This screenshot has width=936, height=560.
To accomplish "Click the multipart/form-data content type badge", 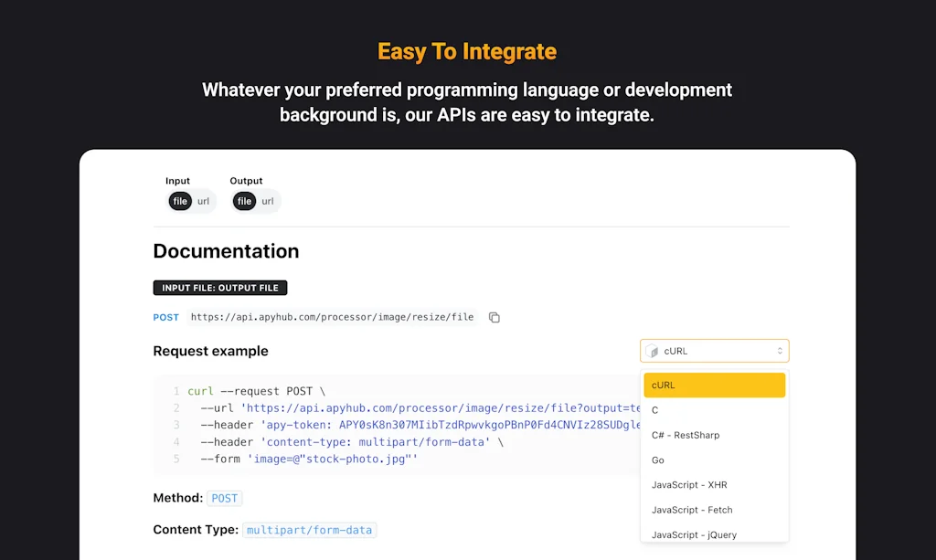I will [310, 529].
